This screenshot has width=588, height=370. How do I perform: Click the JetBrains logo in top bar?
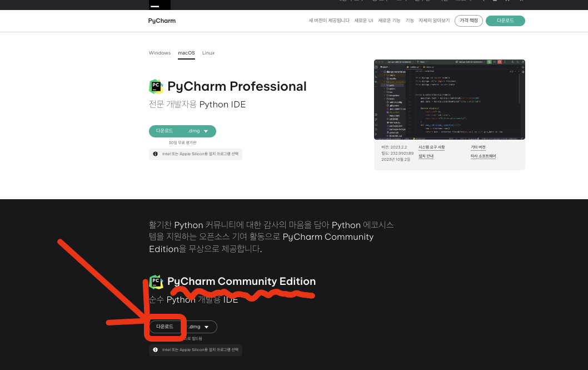click(x=160, y=4)
